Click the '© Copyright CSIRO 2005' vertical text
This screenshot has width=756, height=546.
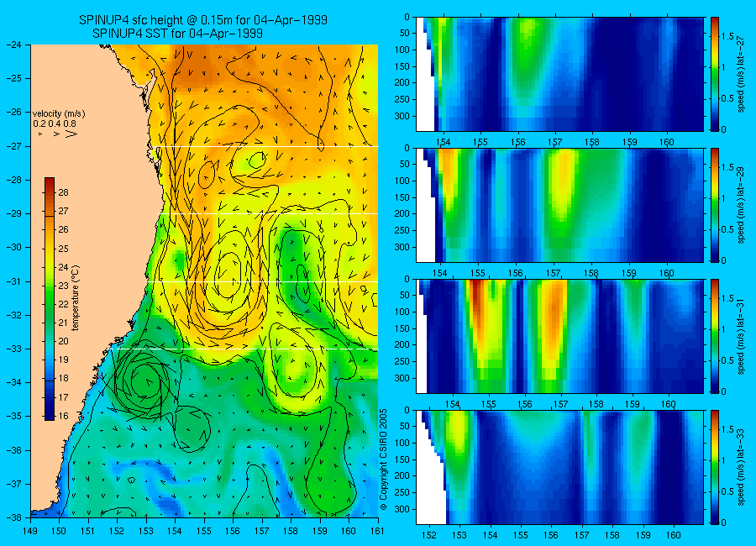pos(384,459)
